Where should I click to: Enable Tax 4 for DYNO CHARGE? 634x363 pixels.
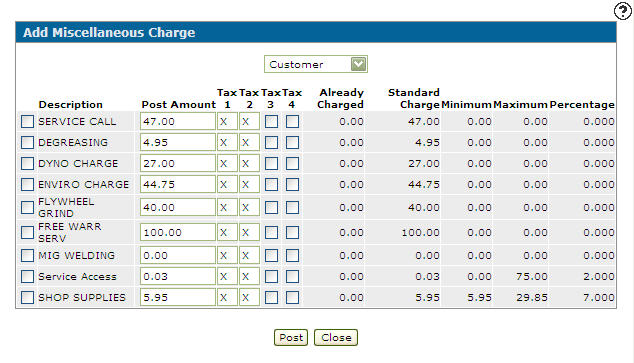292,163
